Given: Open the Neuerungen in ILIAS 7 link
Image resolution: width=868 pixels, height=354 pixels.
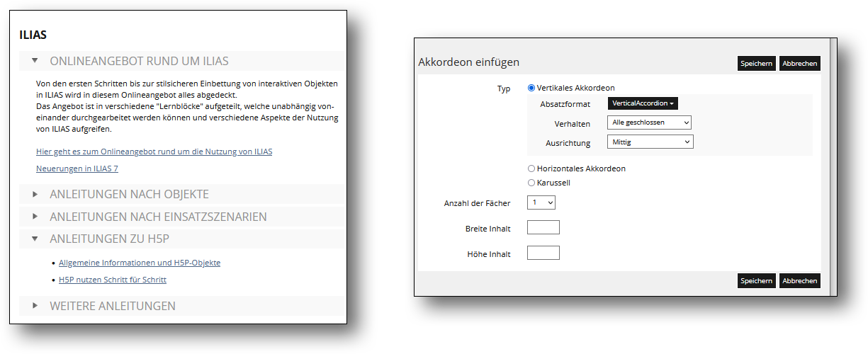Looking at the screenshot, I should coord(77,169).
